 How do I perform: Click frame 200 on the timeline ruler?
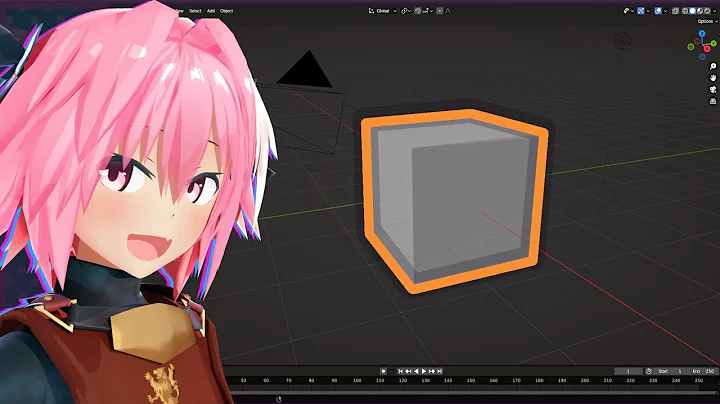(x=585, y=380)
